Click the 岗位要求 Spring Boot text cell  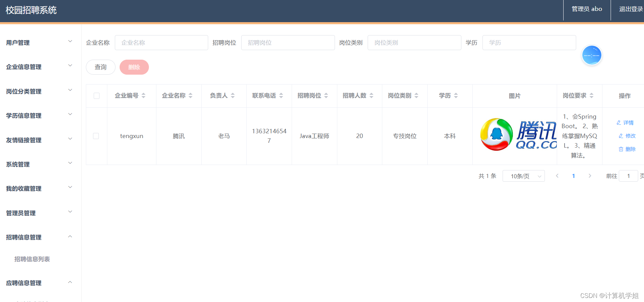[x=580, y=136]
